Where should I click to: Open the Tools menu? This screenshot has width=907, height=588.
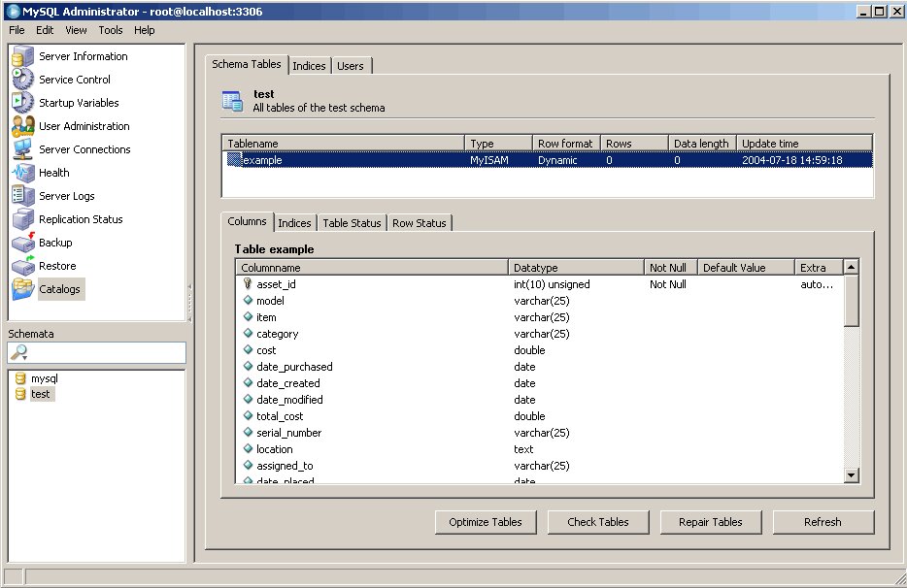tap(111, 30)
